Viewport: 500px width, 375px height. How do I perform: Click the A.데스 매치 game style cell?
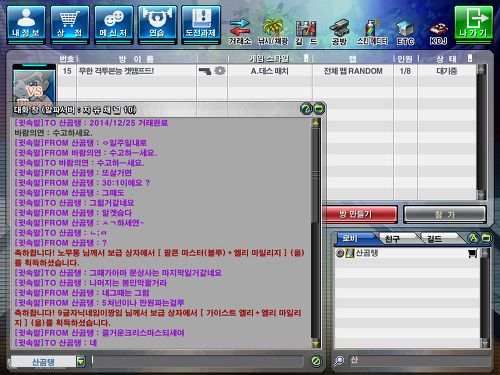pos(270,71)
